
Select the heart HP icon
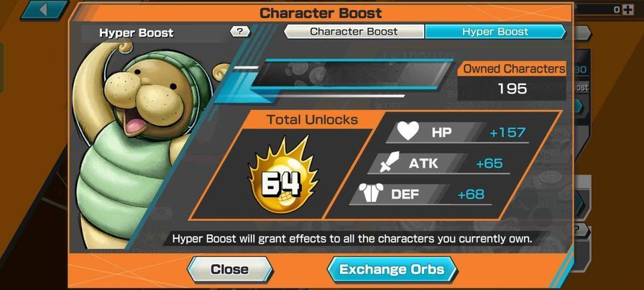[408, 132]
